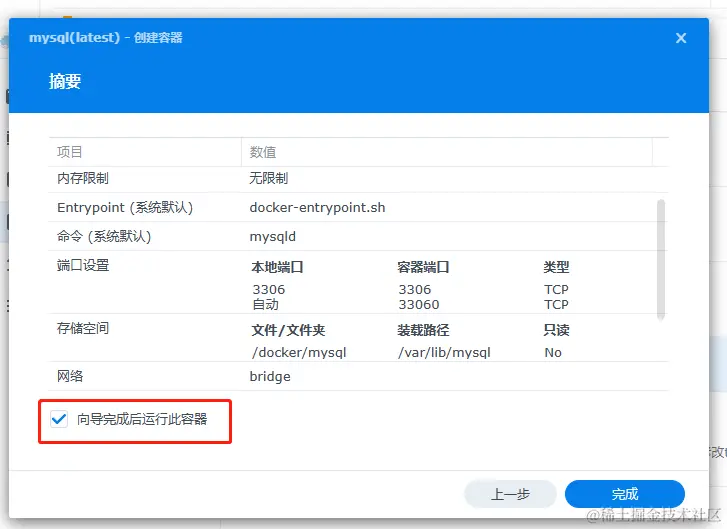Image resolution: width=727 pixels, height=529 pixels.
Task: Select the 内存限制 row label
Action: coord(83,178)
